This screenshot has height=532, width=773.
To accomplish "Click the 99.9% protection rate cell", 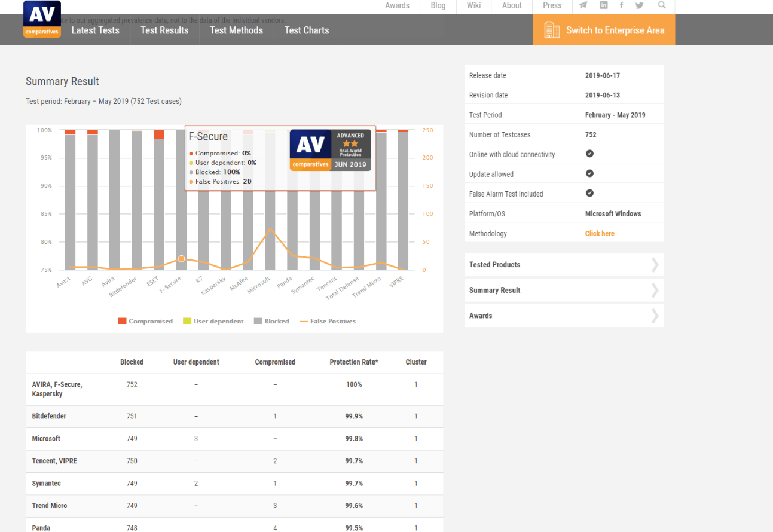I will (x=354, y=416).
